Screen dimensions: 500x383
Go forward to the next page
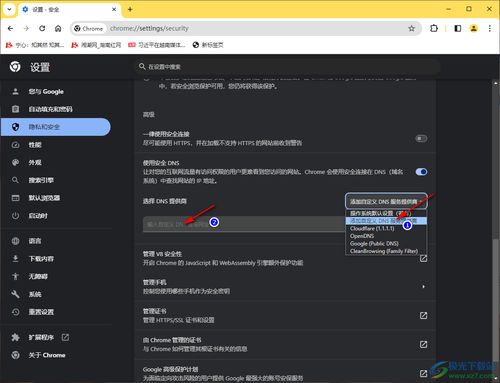(26, 29)
